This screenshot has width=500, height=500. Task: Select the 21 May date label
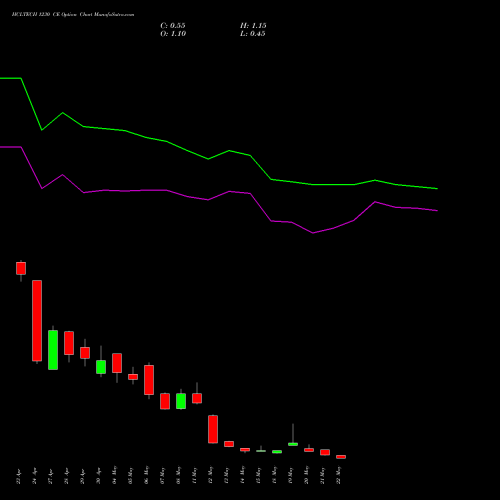(323, 475)
